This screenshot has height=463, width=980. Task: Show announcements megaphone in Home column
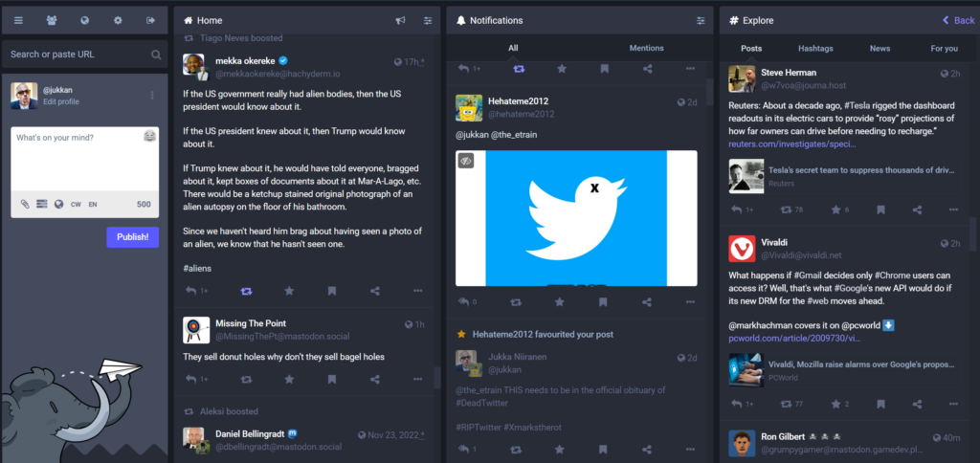401,21
